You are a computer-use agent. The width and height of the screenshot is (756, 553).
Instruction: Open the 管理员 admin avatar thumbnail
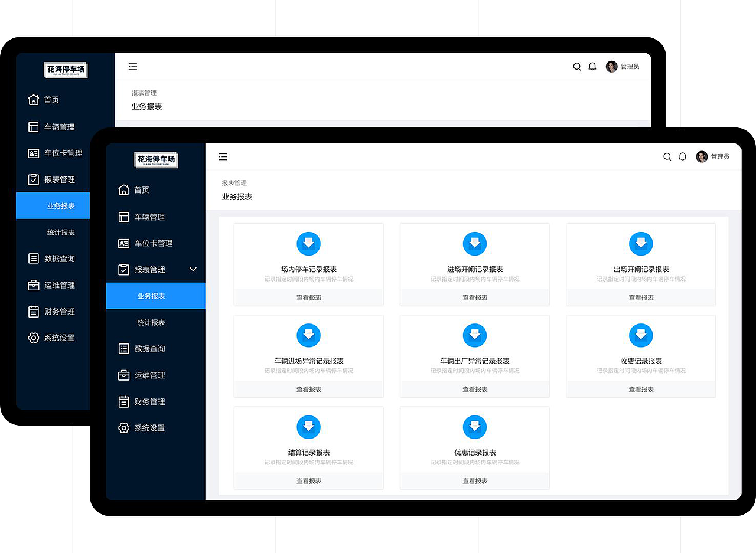pyautogui.click(x=702, y=156)
